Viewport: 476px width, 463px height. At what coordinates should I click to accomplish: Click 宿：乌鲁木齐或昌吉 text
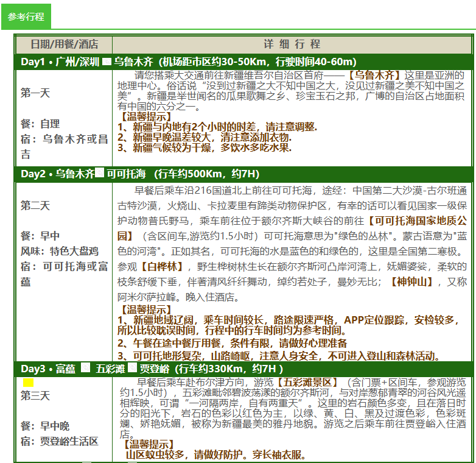[x=64, y=146]
